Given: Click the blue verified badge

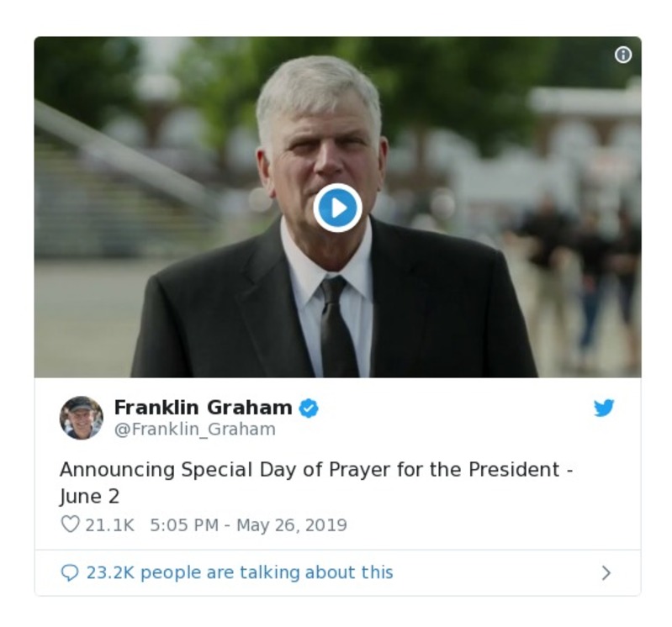Looking at the screenshot, I should pos(310,408).
